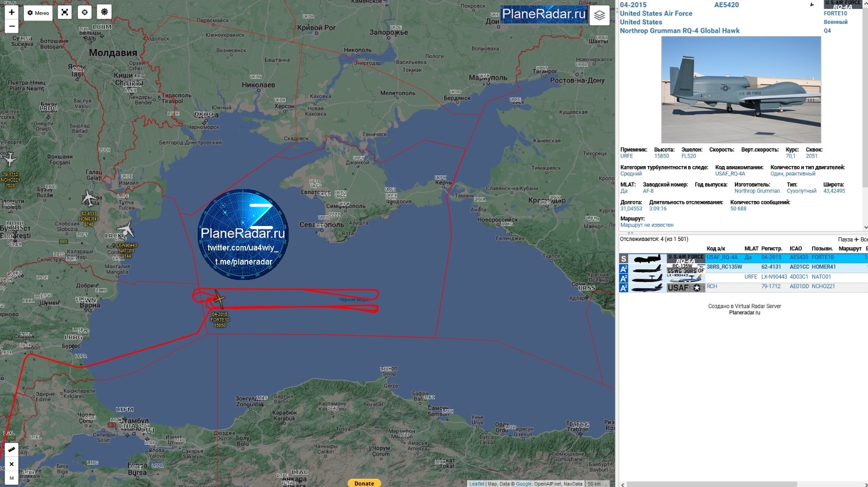Viewport: 868px width, 487px height.
Task: Click the AWACS silhouette in NATO01 row
Action: pos(648,278)
